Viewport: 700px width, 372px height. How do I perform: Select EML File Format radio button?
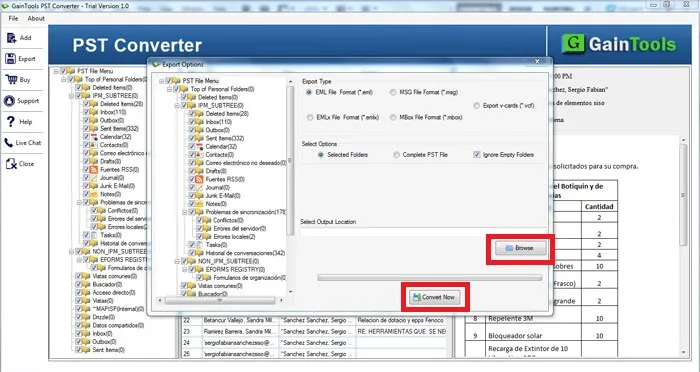click(309, 92)
